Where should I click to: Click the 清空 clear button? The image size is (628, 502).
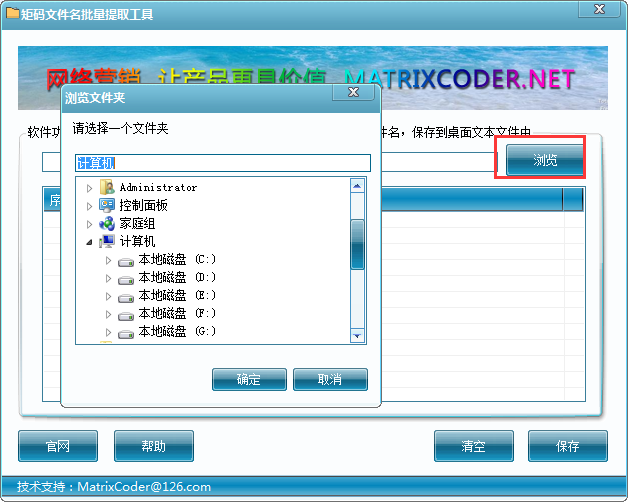click(x=474, y=446)
